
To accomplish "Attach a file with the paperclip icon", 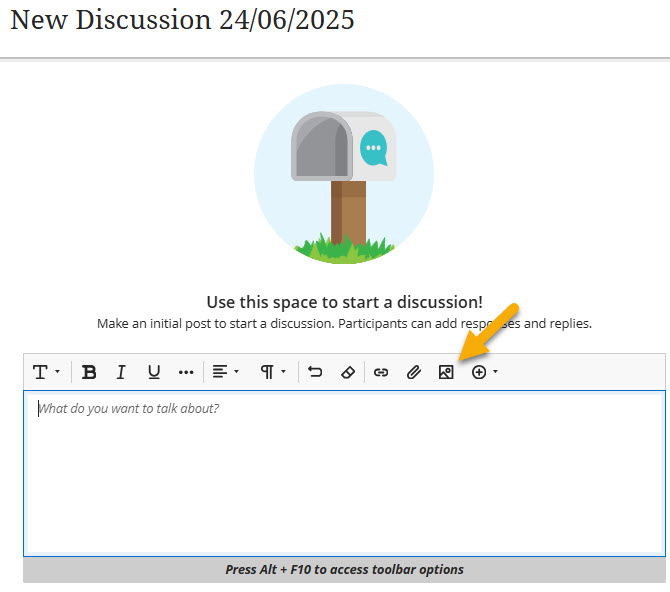I will coord(414,372).
